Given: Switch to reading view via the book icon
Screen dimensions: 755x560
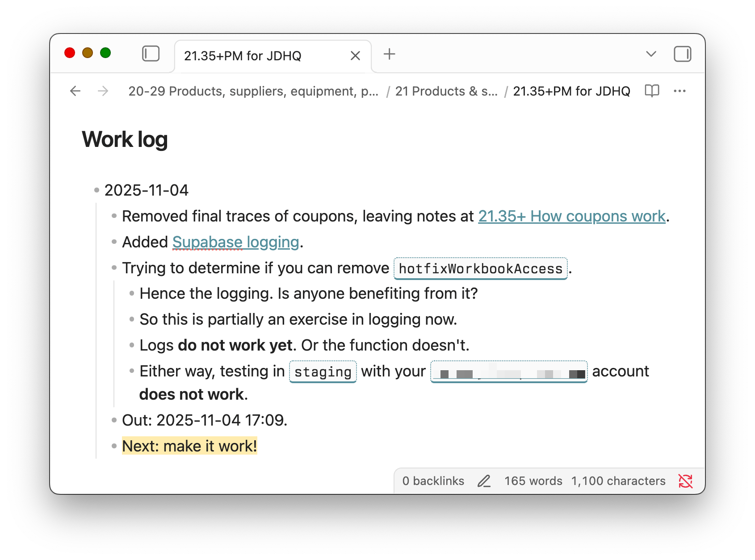Looking at the screenshot, I should pyautogui.click(x=652, y=91).
